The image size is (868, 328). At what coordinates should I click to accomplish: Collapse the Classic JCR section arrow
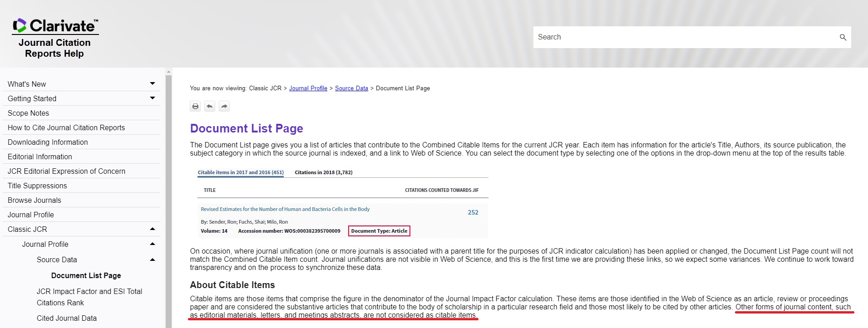coord(153,229)
